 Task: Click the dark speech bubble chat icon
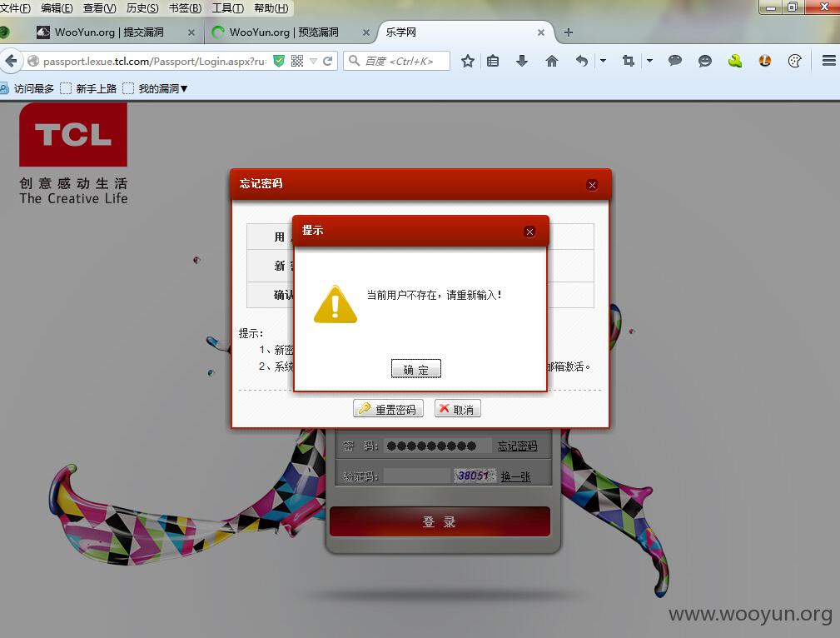tap(675, 61)
